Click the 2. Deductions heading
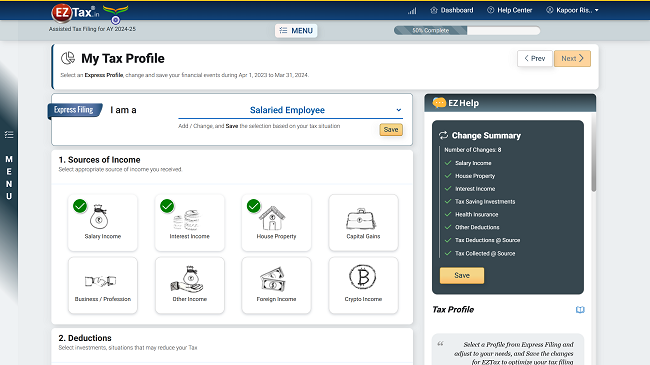The image size is (650, 365). [x=85, y=338]
